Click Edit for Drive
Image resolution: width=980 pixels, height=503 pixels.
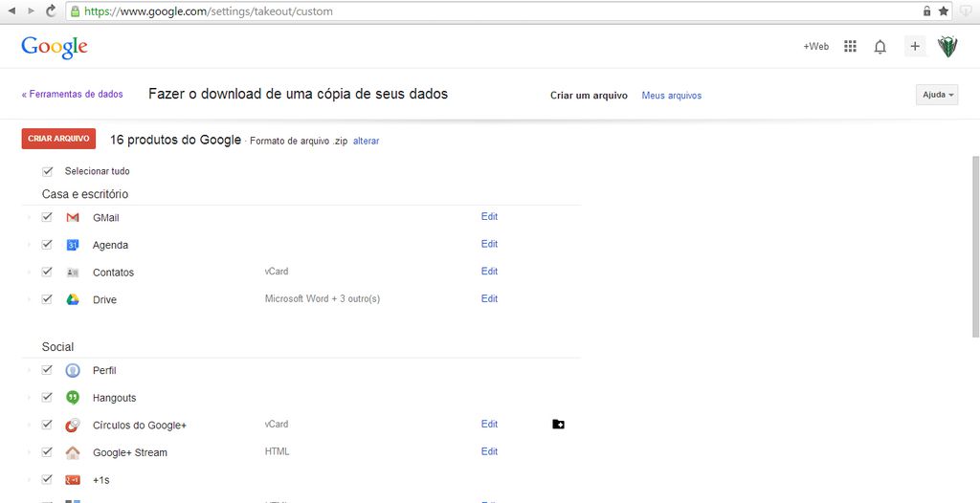click(x=489, y=298)
